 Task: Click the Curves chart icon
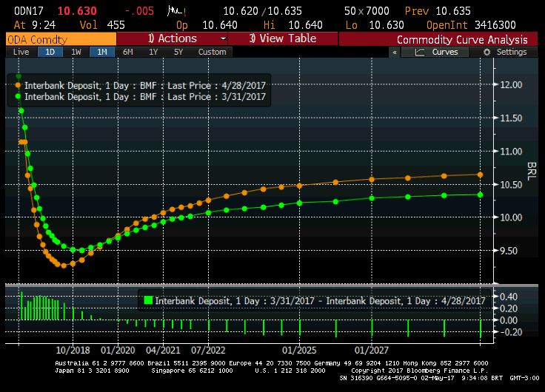(420, 53)
